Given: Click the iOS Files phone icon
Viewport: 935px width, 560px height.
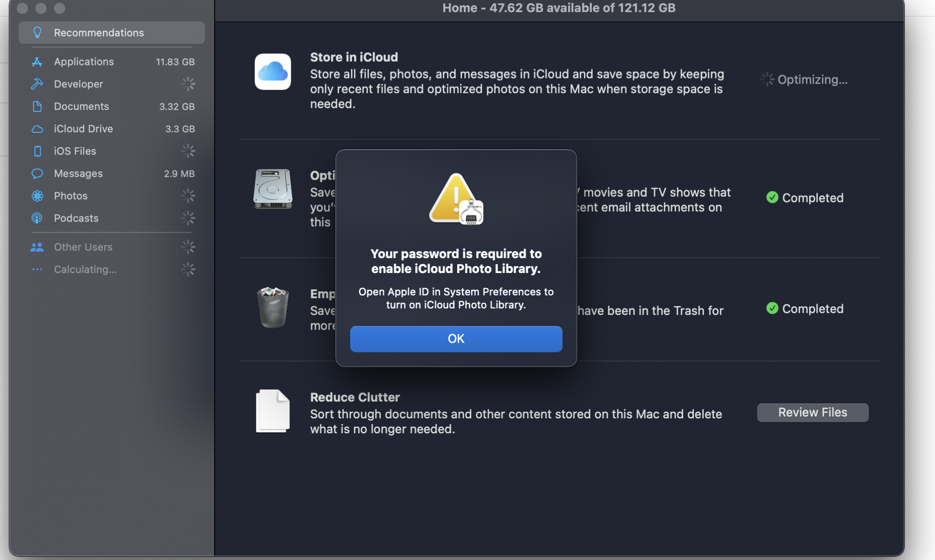Looking at the screenshot, I should [37, 151].
